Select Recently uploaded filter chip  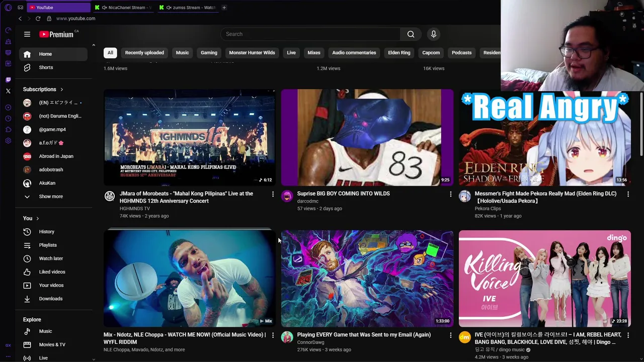coord(144,53)
